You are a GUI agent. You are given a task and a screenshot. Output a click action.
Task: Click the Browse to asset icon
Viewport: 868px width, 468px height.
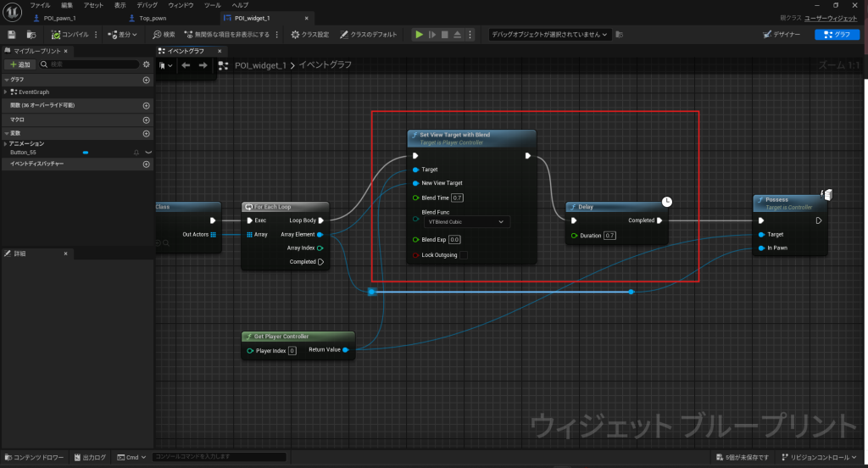pos(31,35)
